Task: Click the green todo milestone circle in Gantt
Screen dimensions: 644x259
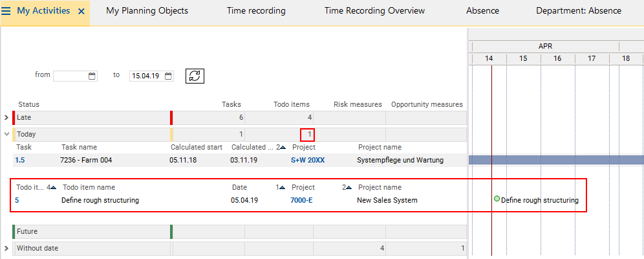Action: [x=497, y=199]
